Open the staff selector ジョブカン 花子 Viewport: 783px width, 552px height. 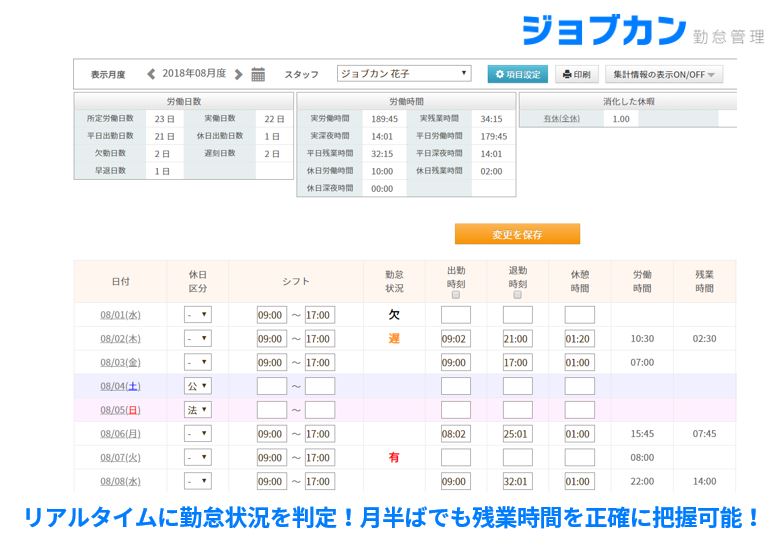[403, 74]
